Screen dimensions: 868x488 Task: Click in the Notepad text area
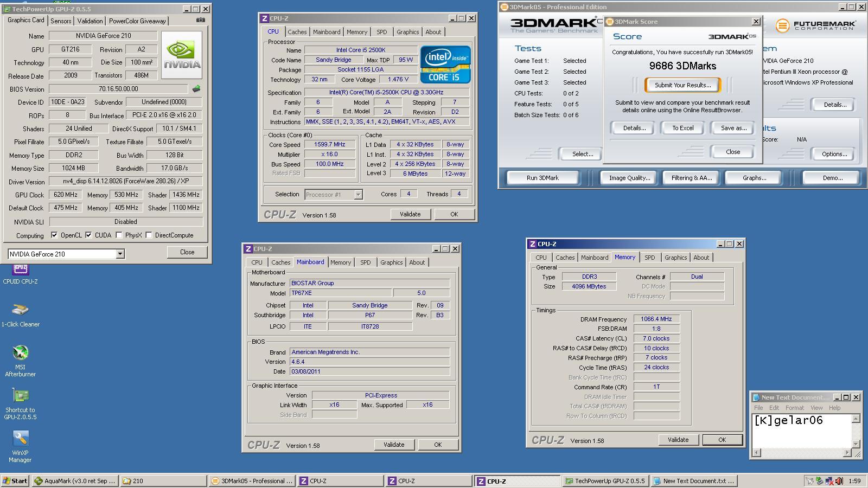coord(802,432)
